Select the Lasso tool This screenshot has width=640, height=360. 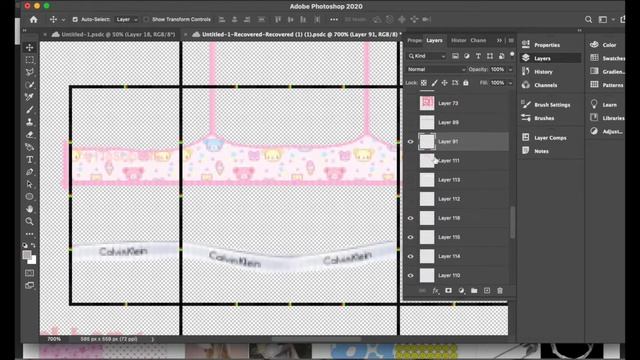pos(29,72)
